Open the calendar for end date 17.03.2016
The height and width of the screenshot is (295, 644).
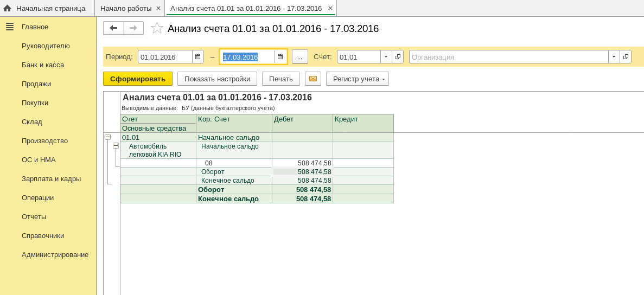[x=280, y=57]
